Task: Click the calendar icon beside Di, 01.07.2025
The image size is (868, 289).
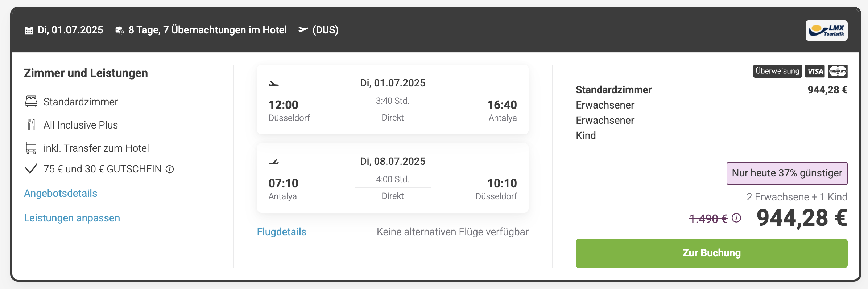Action: click(29, 30)
